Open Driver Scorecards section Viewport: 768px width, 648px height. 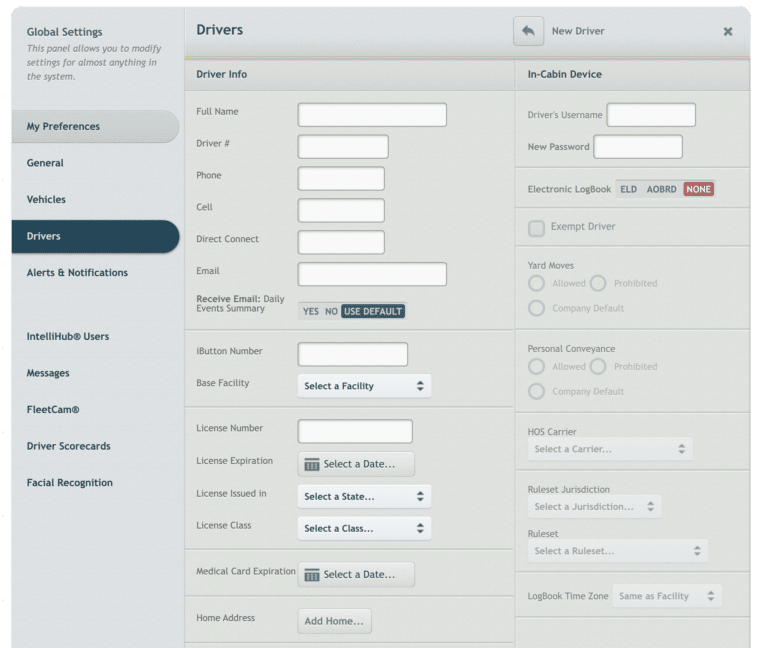tap(68, 446)
